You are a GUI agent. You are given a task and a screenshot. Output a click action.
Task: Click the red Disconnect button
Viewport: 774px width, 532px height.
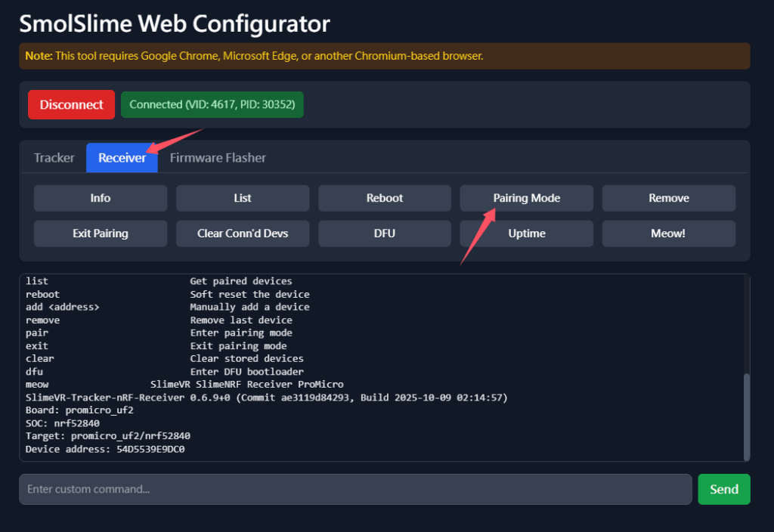click(71, 105)
